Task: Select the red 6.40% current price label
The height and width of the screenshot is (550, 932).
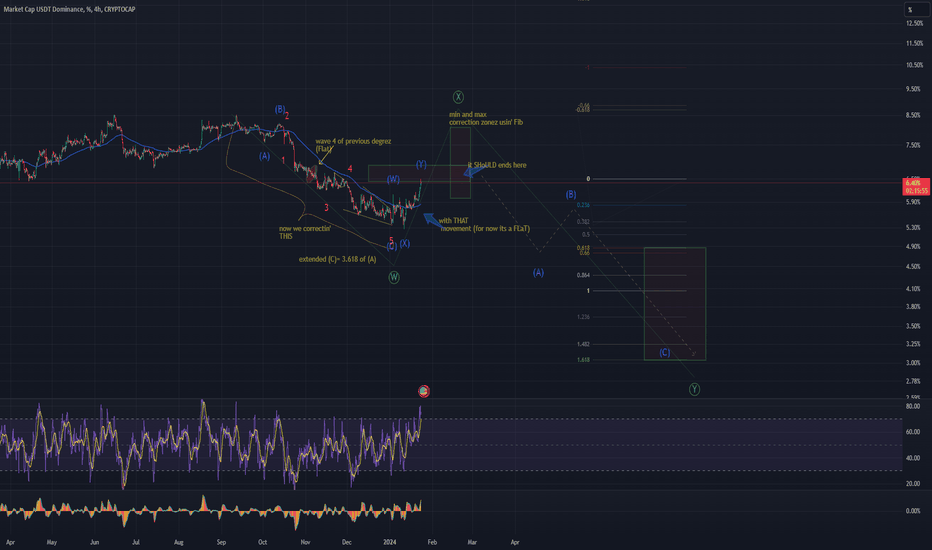Action: pos(917,187)
